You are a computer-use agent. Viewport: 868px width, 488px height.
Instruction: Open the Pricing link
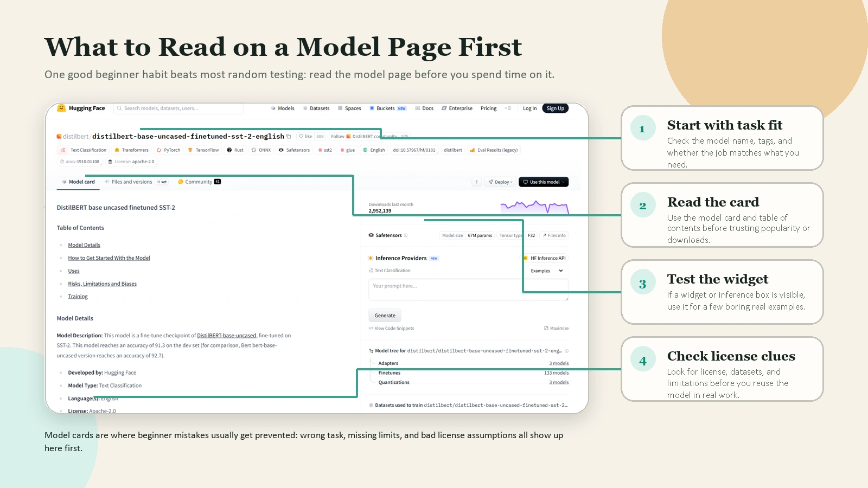coord(488,108)
